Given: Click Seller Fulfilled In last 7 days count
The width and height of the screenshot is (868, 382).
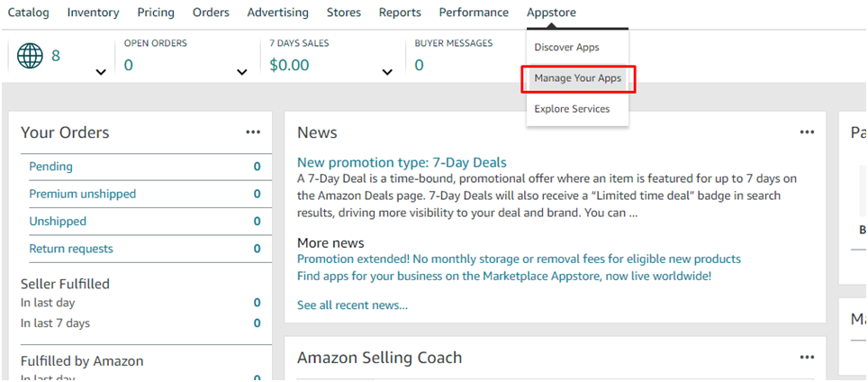Looking at the screenshot, I should (257, 323).
